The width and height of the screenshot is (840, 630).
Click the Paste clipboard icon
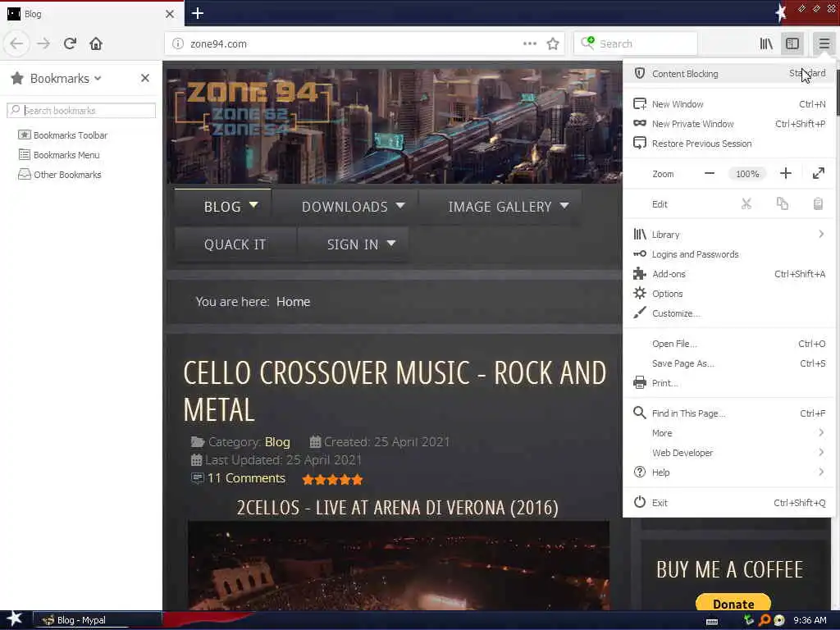pos(818,204)
